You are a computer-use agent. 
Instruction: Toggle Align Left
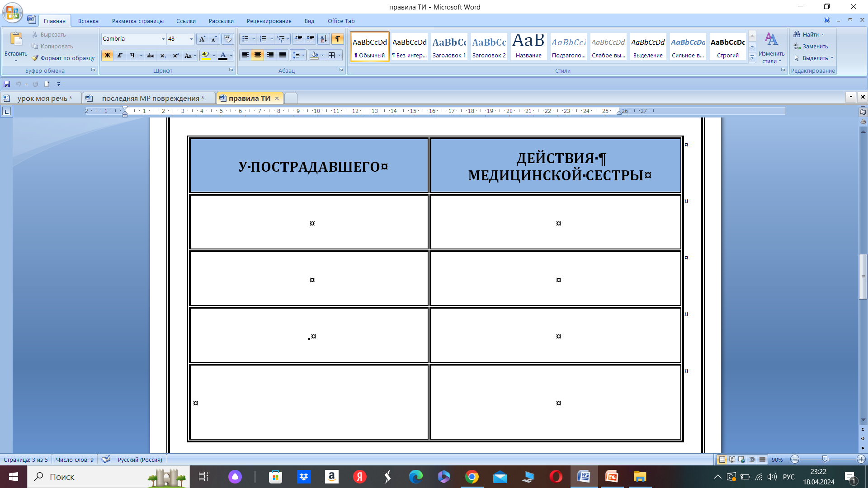245,55
